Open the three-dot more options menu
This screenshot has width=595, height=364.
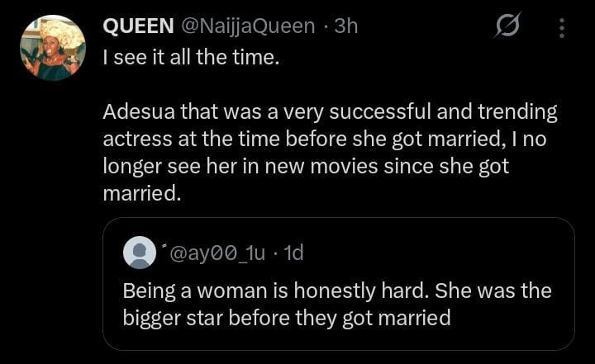coord(562,28)
